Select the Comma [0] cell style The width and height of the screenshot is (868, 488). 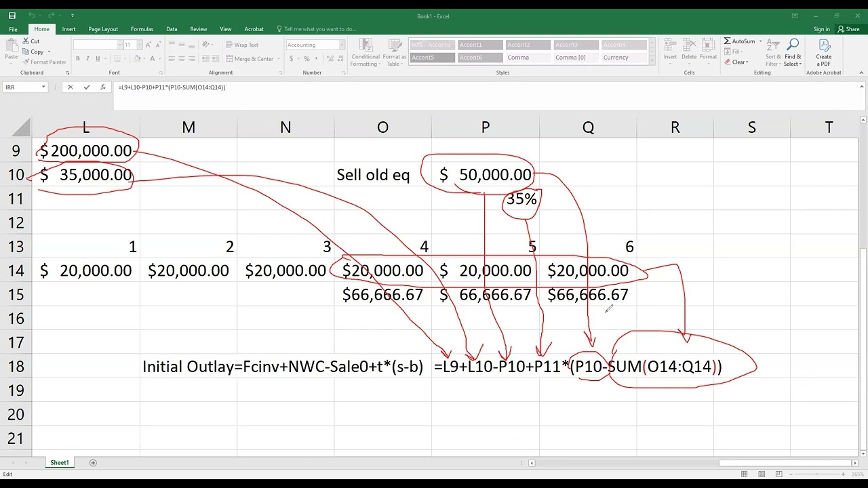tap(576, 58)
